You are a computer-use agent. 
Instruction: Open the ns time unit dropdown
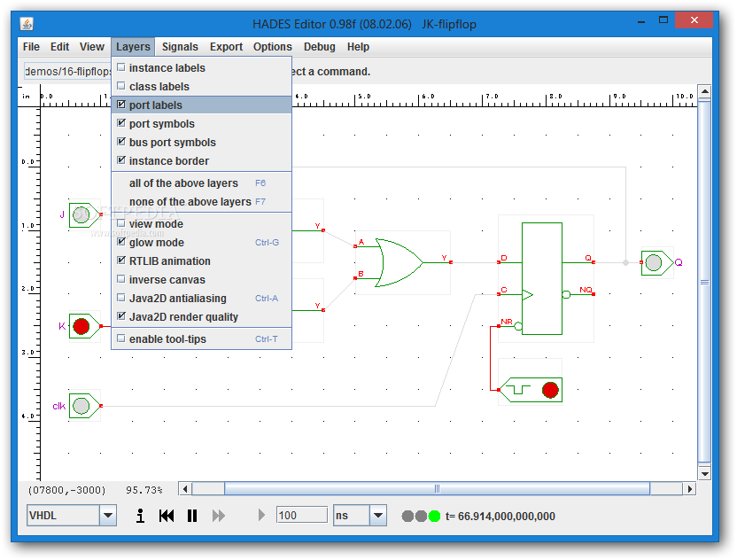tap(378, 516)
